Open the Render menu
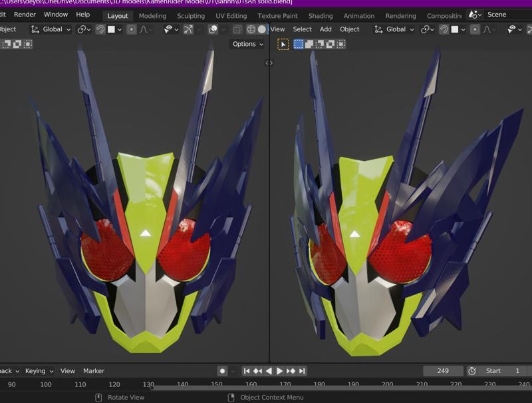The image size is (532, 403). (24, 15)
